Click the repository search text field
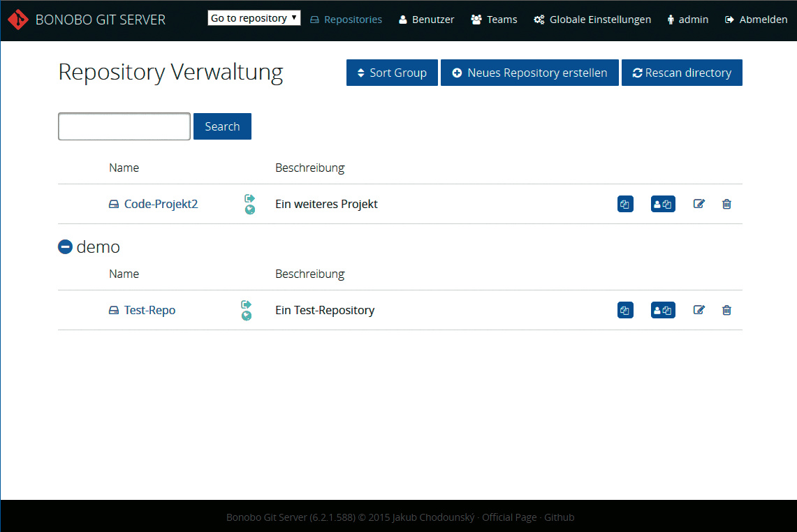This screenshot has width=797, height=532. (124, 126)
